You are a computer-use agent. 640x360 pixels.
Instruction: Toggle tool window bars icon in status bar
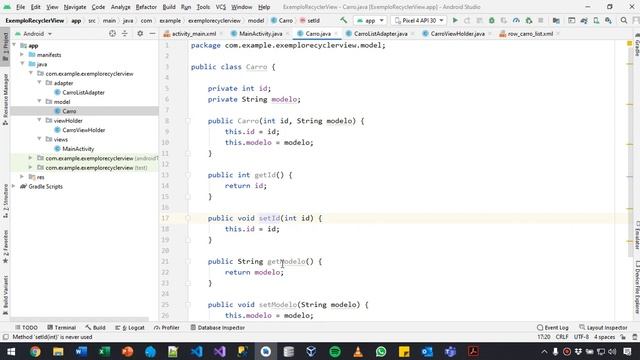click(x=5, y=337)
